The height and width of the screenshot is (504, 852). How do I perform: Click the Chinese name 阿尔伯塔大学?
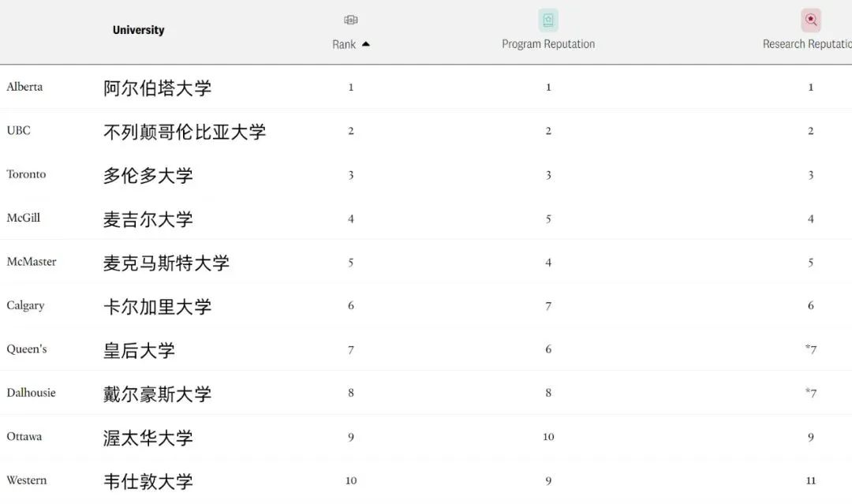[x=158, y=88]
